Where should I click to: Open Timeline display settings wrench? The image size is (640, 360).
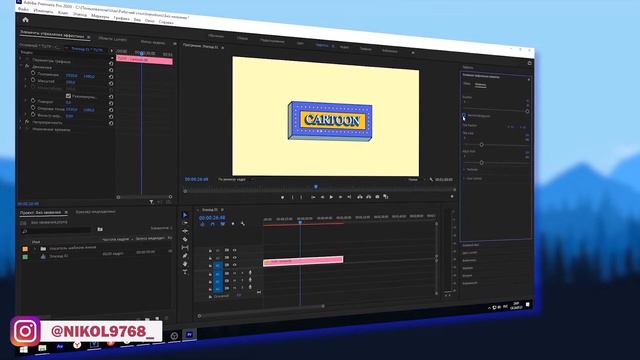tap(243, 224)
